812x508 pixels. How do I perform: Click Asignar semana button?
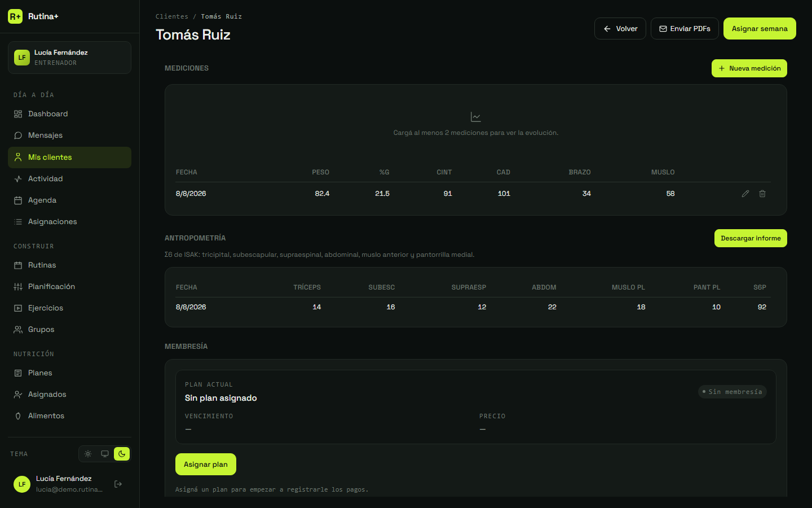(x=760, y=29)
